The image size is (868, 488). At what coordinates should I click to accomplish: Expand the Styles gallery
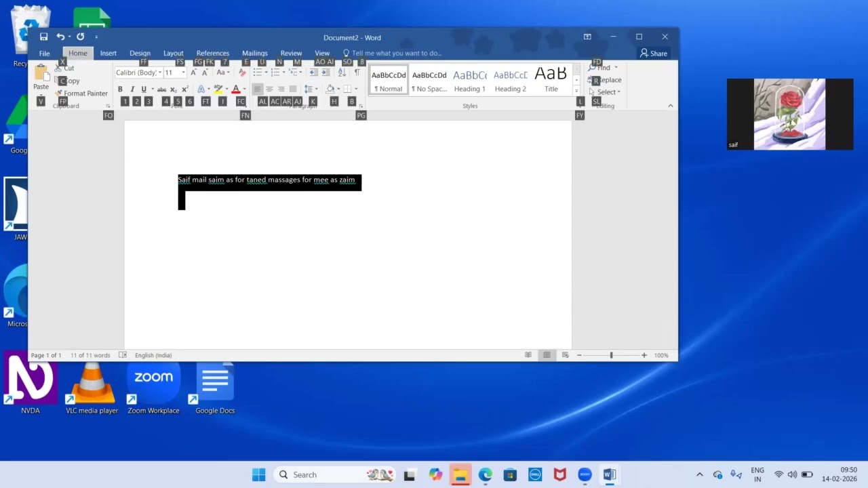point(576,91)
